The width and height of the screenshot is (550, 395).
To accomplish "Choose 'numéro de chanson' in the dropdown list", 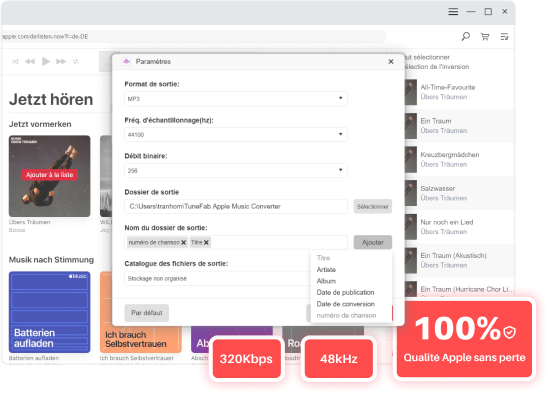I will click(x=346, y=315).
